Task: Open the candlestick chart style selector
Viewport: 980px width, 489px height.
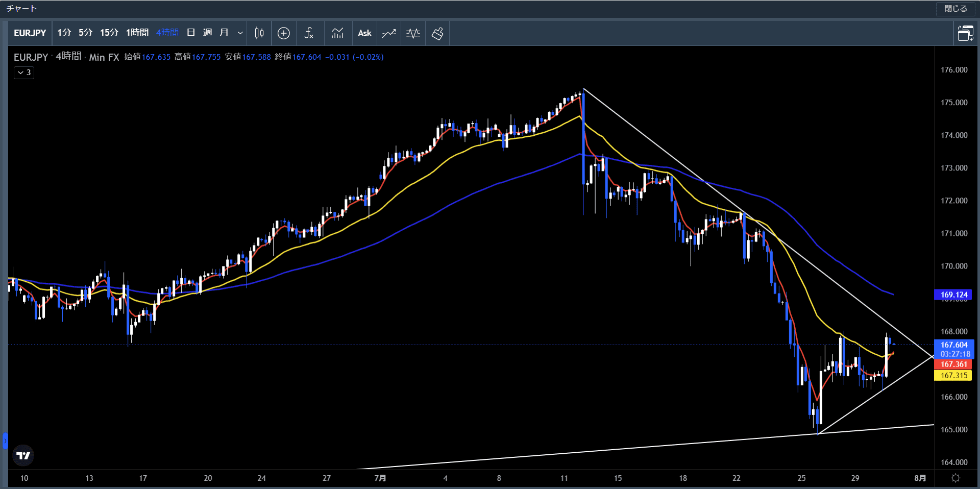Action: [x=259, y=33]
